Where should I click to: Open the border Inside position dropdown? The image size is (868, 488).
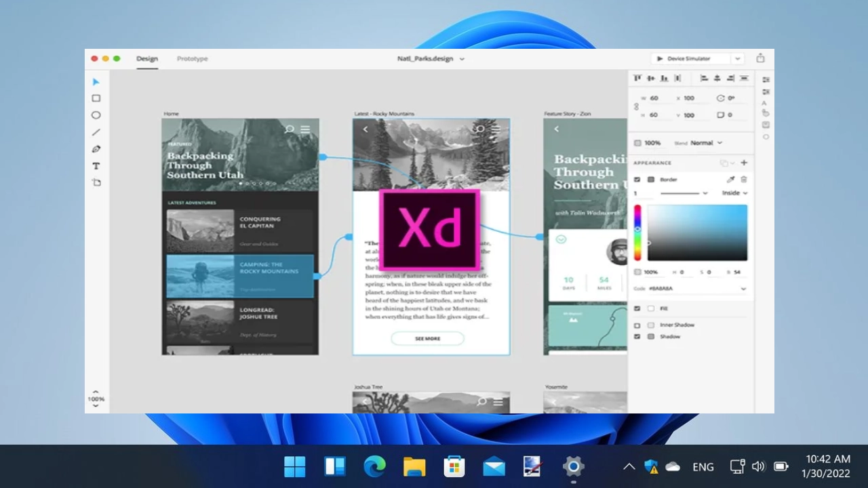[x=734, y=193]
